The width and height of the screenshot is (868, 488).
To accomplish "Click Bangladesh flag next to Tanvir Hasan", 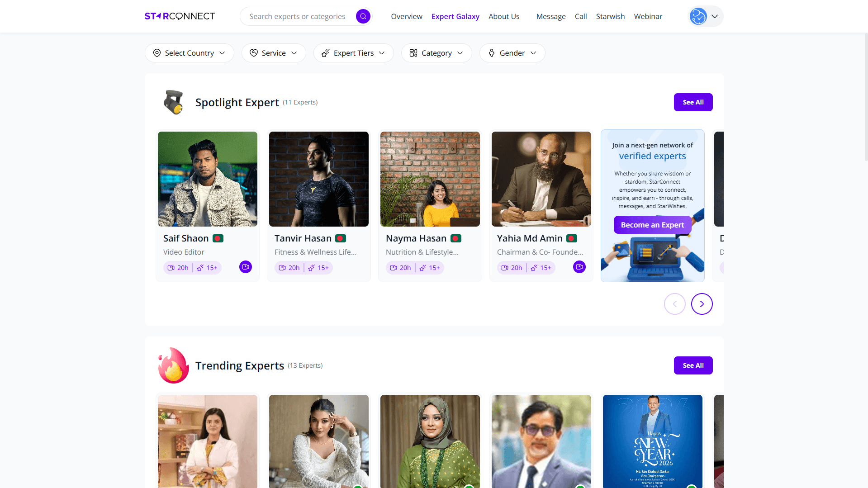I will click(341, 238).
